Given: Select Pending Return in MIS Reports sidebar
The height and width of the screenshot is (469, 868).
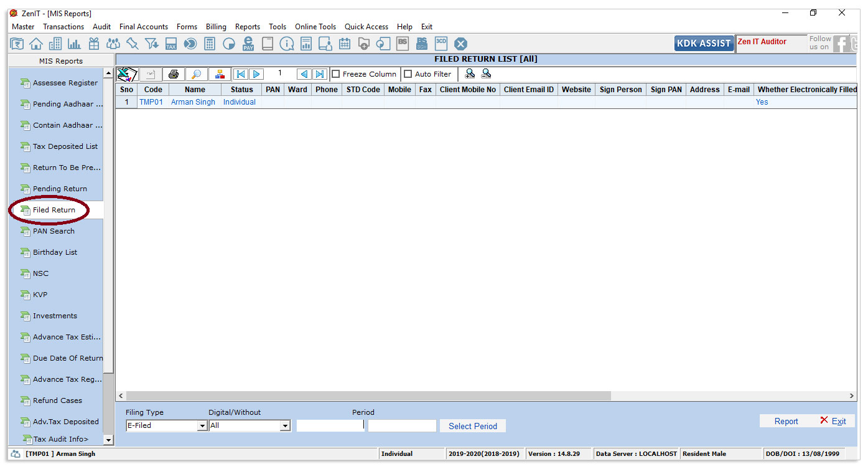Looking at the screenshot, I should pyautogui.click(x=60, y=189).
